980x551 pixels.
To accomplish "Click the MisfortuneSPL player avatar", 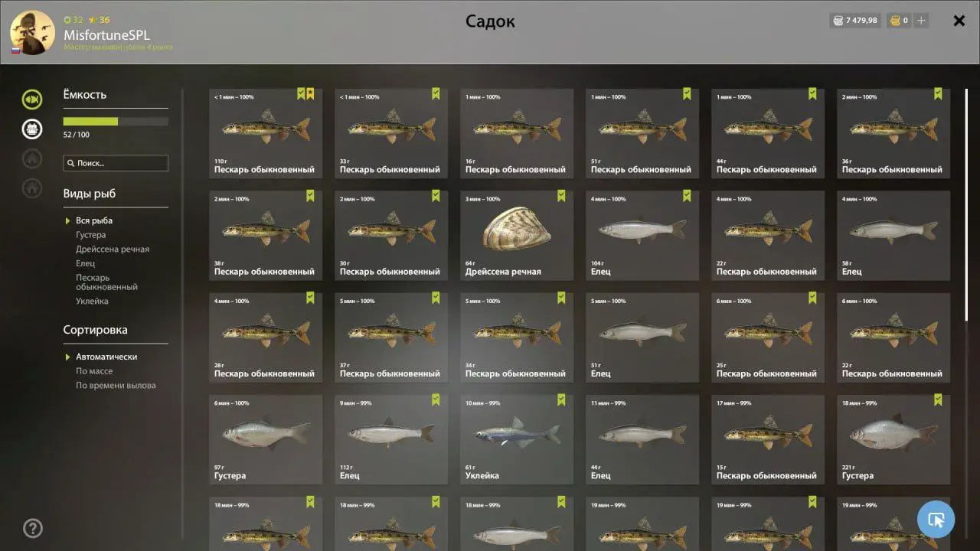I will point(32,33).
